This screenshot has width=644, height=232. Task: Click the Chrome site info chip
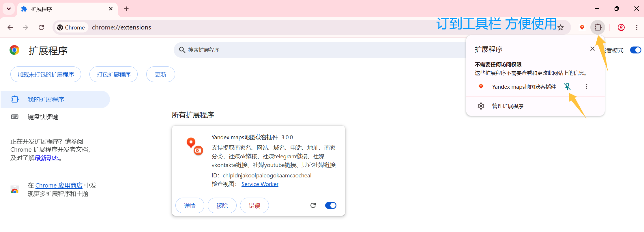(x=71, y=27)
